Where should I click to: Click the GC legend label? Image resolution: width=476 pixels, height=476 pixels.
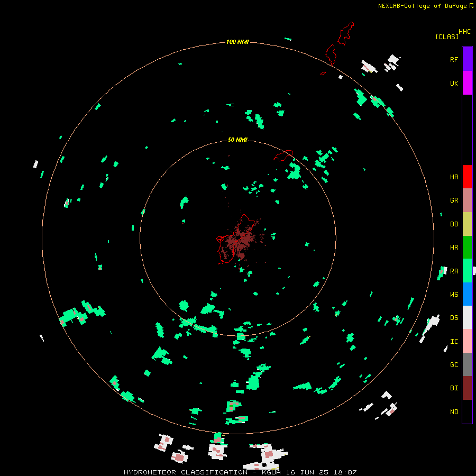click(454, 364)
